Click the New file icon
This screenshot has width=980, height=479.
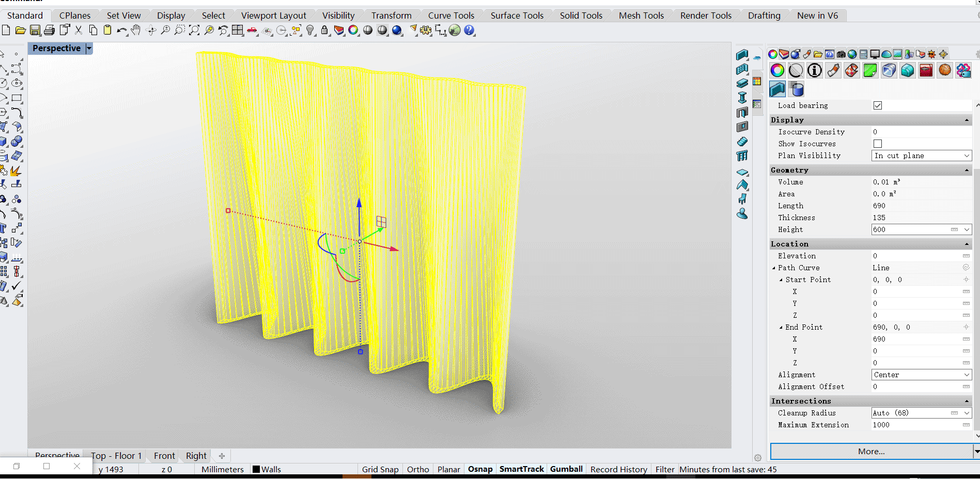click(6, 30)
